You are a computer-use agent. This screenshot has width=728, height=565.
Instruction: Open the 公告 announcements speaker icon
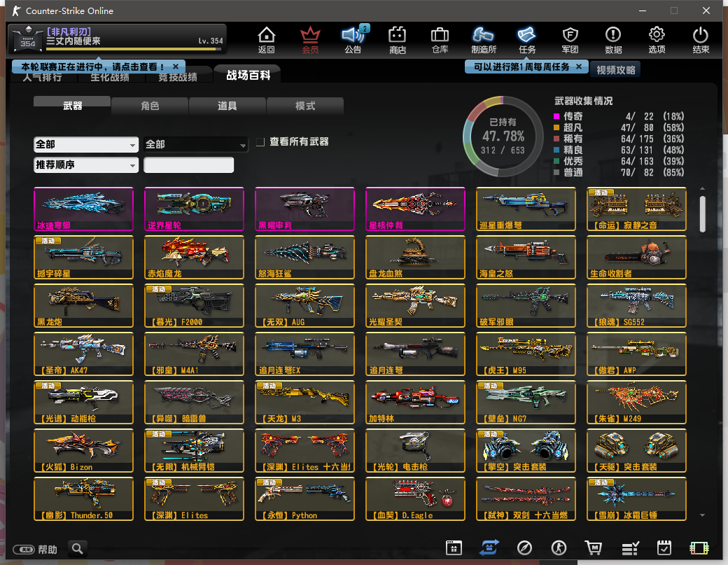[x=353, y=40]
